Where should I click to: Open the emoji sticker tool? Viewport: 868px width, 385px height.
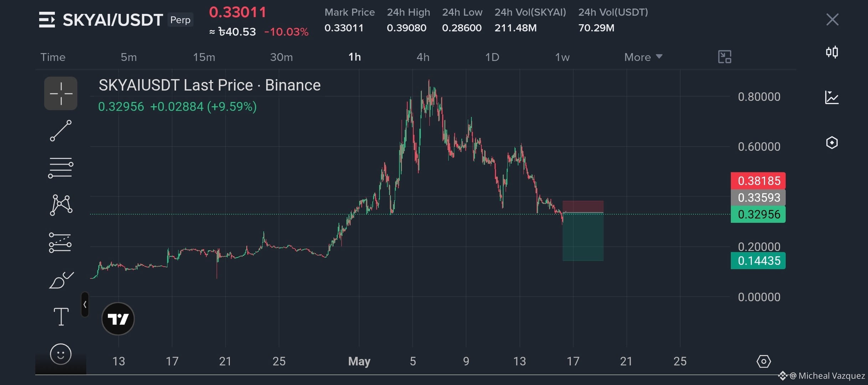coord(61,354)
